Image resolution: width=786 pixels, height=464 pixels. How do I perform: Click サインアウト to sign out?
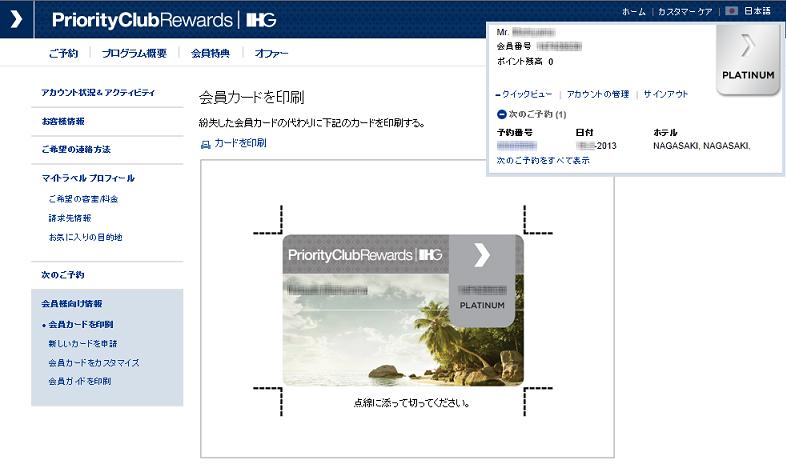[666, 94]
